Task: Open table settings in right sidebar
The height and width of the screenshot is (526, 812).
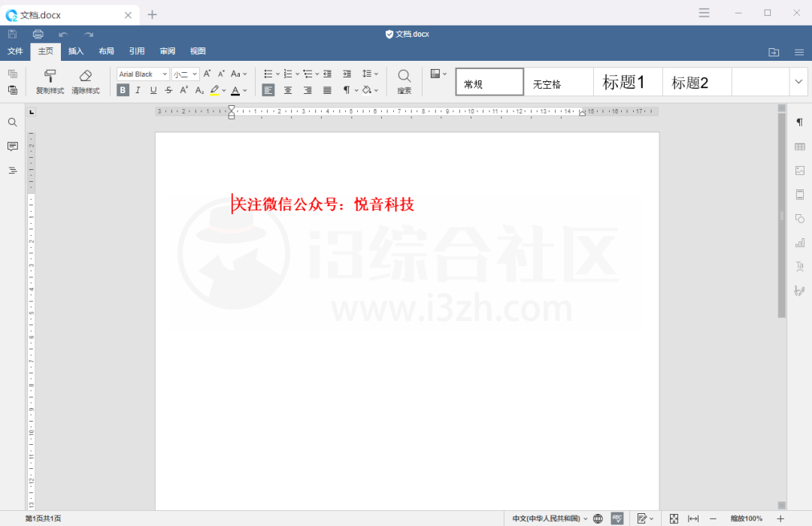Action: [799, 147]
